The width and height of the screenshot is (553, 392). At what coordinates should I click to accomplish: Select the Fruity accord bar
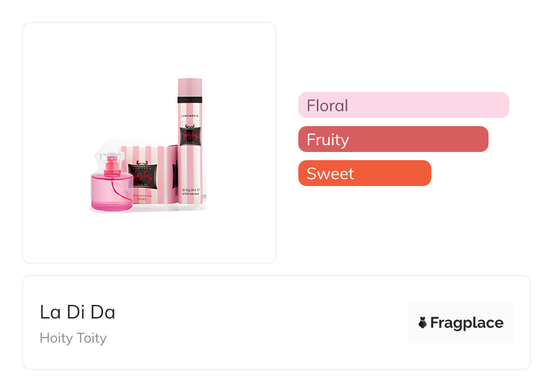point(393,139)
